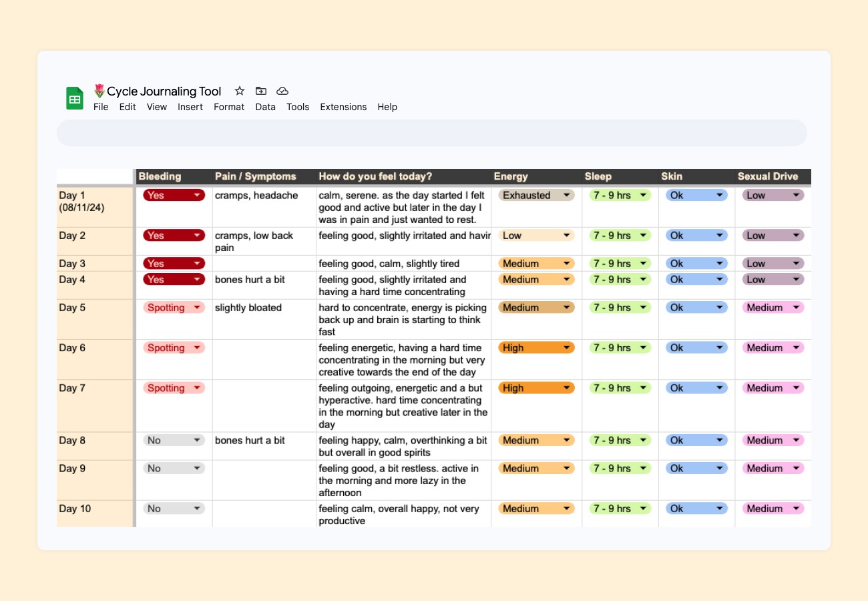Select the Pain / Symptoms column header
The width and height of the screenshot is (868, 601).
264,176
